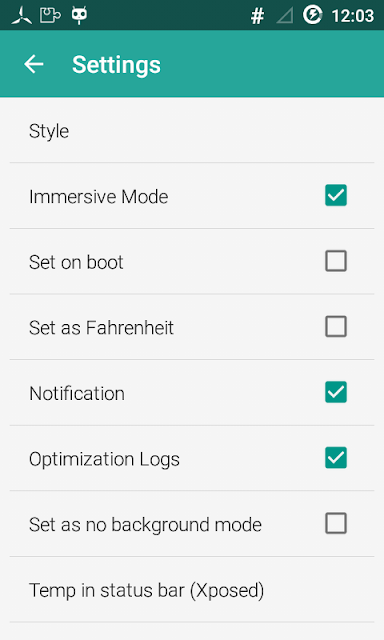
Task: Select the Immersive Mode label text
Action: pos(98,197)
